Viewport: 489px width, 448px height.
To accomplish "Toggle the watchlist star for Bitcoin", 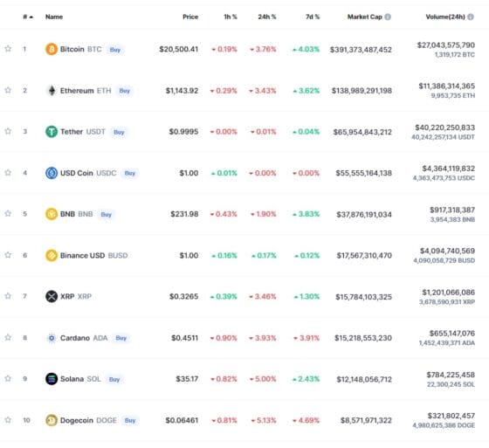I will pos(8,49).
